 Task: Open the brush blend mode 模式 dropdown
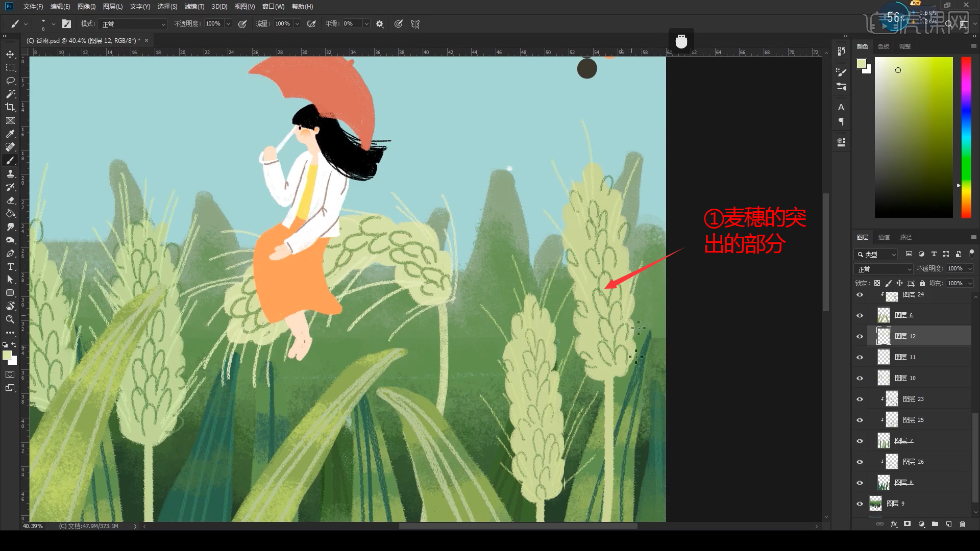pos(133,24)
